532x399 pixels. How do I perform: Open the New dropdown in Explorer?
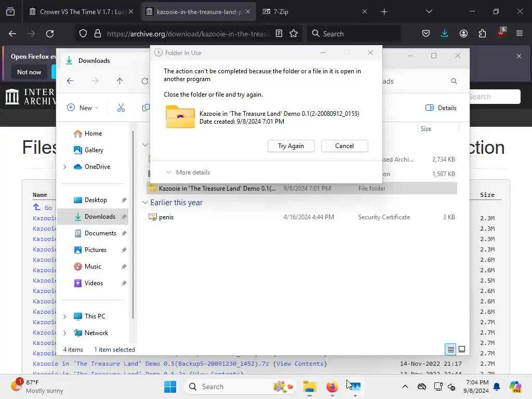pos(83,108)
